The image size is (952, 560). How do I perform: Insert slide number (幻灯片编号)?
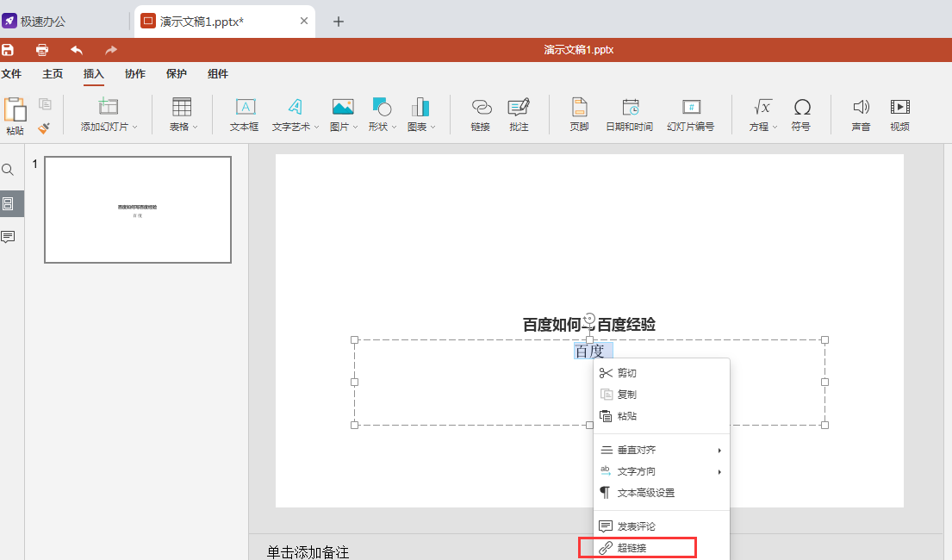(691, 115)
